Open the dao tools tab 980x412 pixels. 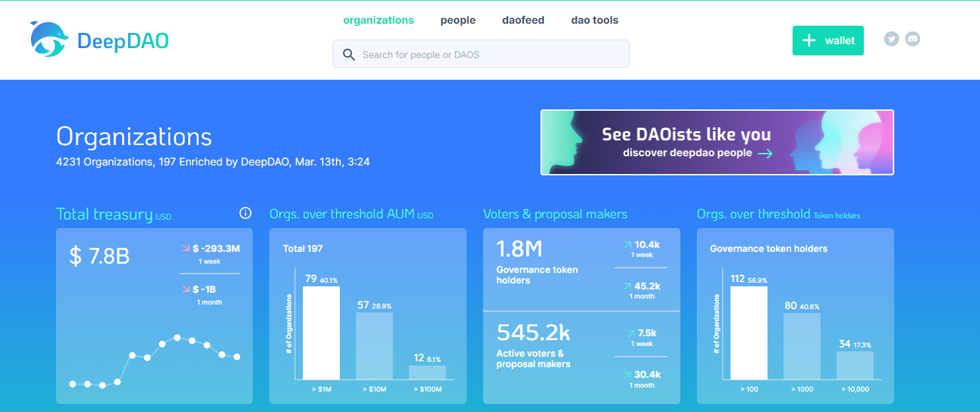(x=595, y=20)
